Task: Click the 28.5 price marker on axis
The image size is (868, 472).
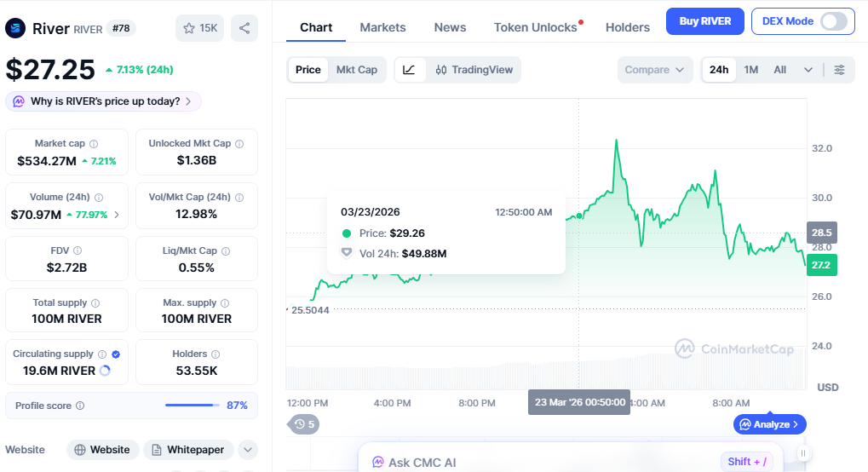Action: tap(821, 233)
